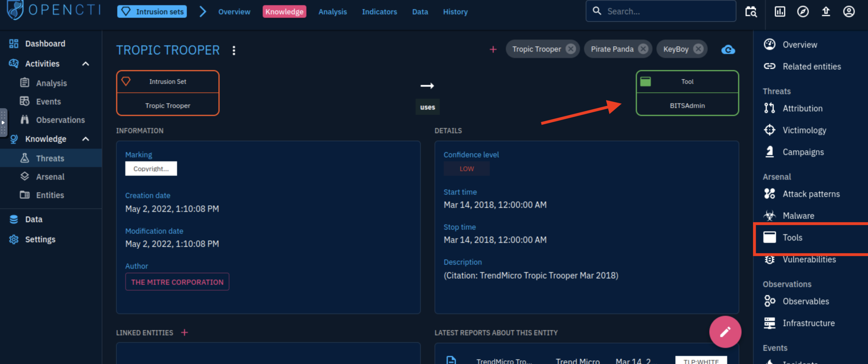Add a new alias with plus icon
868x364 pixels.
493,49
